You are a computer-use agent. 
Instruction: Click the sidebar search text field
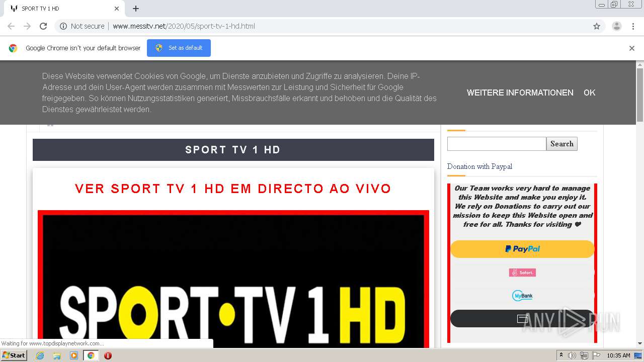point(497,144)
